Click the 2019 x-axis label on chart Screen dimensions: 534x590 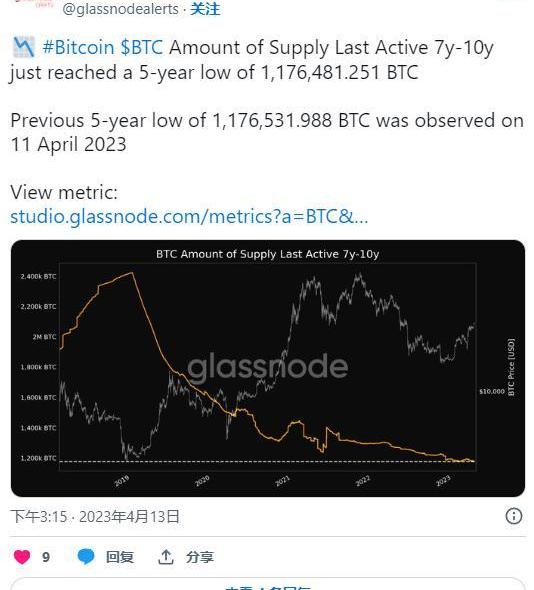(122, 481)
